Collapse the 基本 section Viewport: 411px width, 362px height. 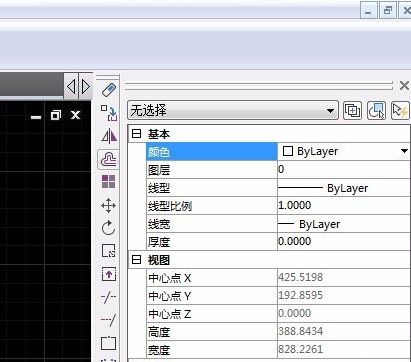click(136, 134)
